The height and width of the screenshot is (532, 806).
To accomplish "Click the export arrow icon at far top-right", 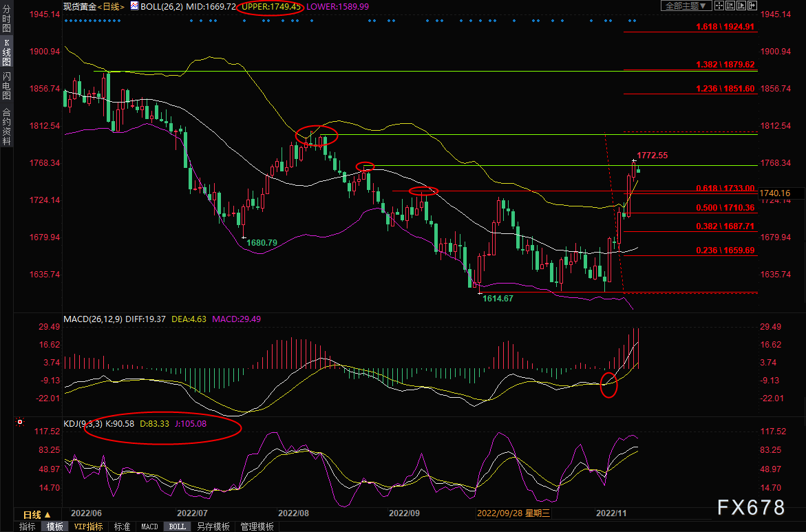I will [x=752, y=6].
